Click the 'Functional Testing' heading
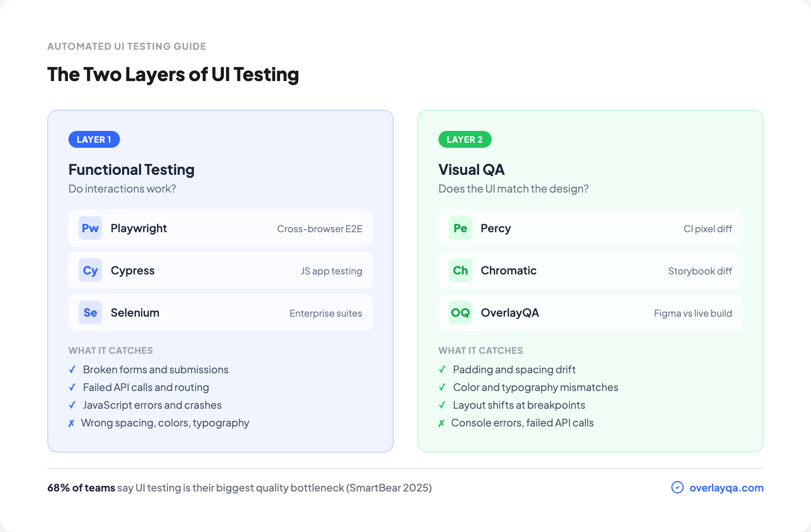Image resolution: width=811 pixels, height=532 pixels. pyautogui.click(x=131, y=170)
